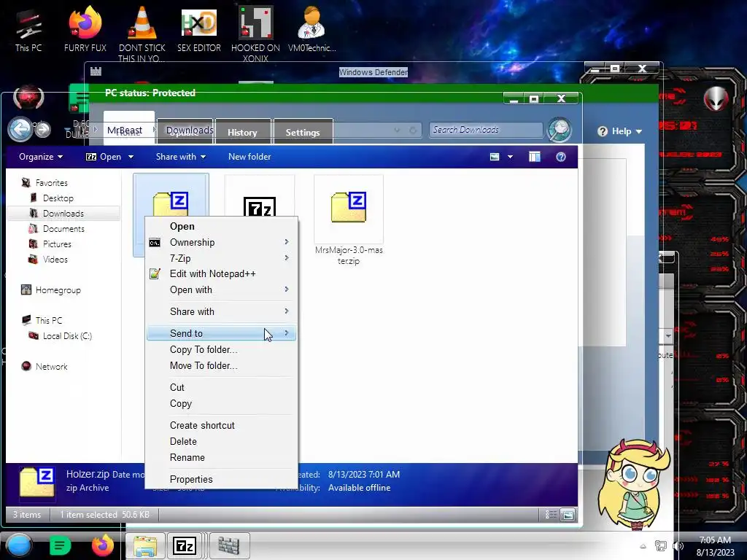Open the VM0Technic desktop icon
Image resolution: width=747 pixels, height=560 pixels.
click(311, 29)
